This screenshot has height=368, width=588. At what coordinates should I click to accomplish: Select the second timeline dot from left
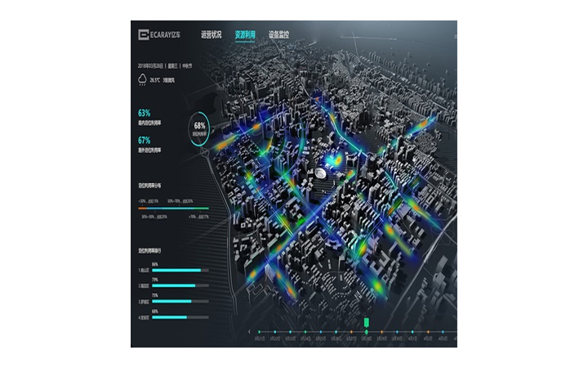[x=275, y=332]
